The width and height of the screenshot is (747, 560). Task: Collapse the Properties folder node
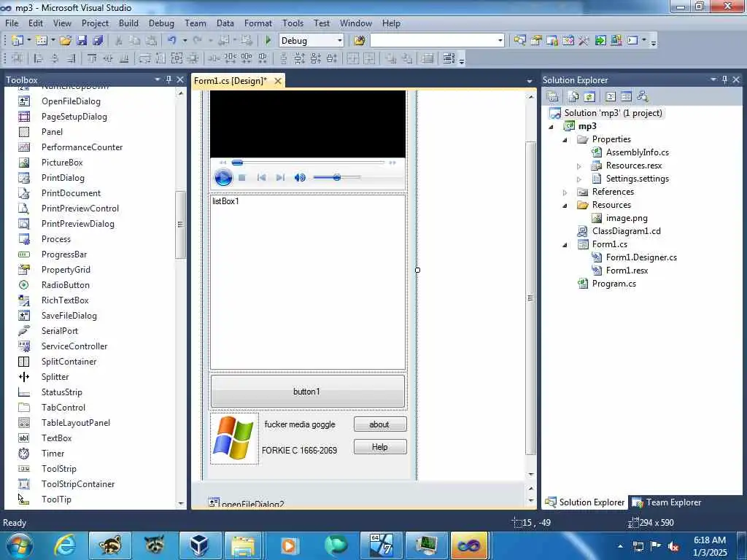tap(565, 139)
